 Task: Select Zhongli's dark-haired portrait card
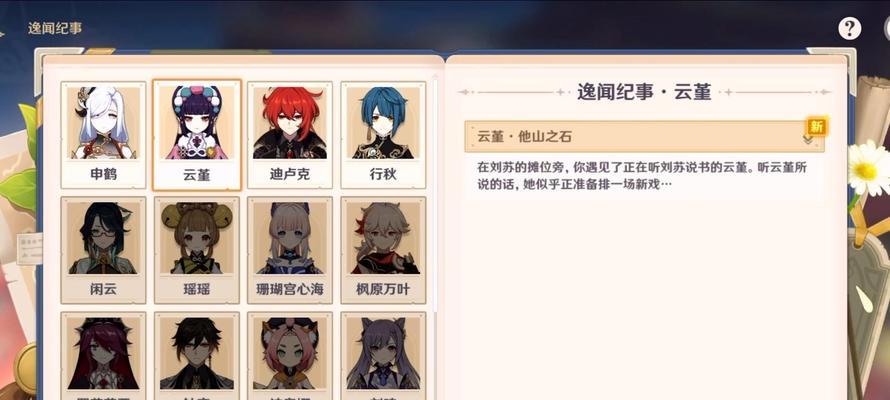197,356
